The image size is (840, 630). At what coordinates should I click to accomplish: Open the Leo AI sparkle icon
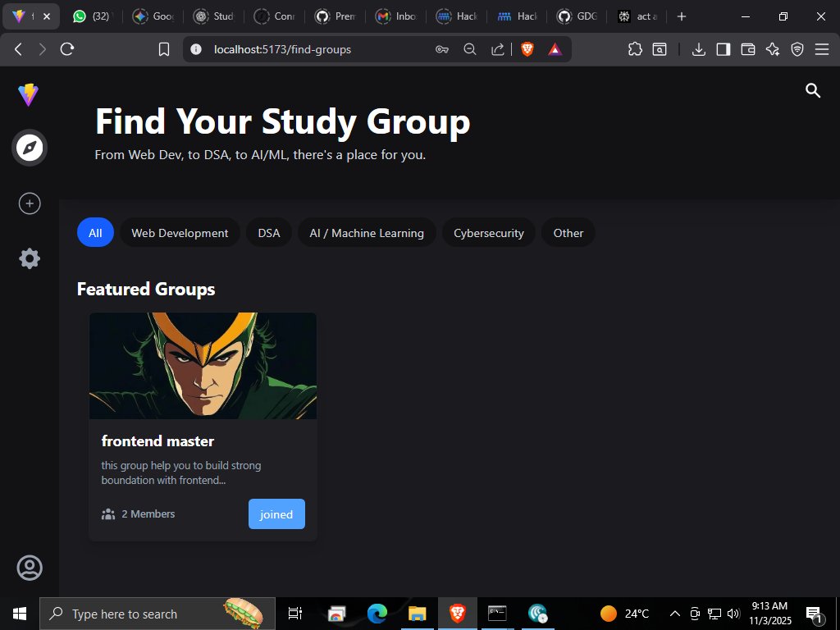pyautogui.click(x=773, y=49)
